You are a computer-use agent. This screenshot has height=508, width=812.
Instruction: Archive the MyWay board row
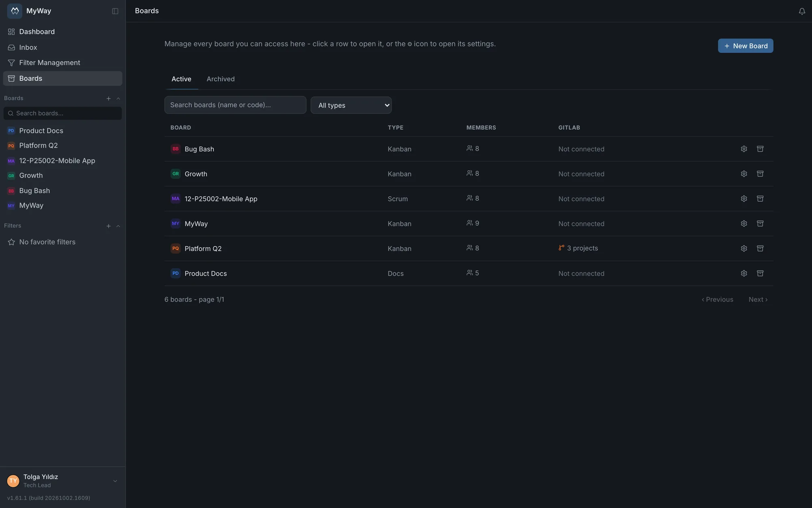click(x=760, y=224)
